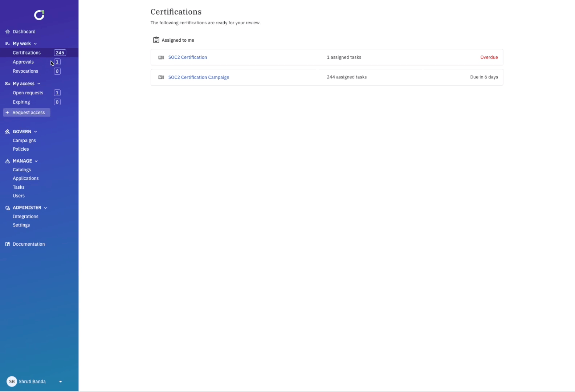Click the SB user avatar
Viewport: 575px width, 392px height.
point(12,381)
